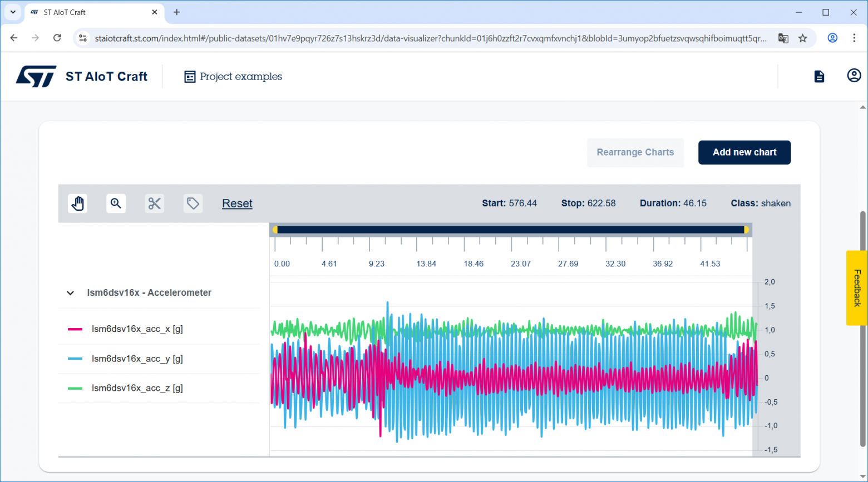Image resolution: width=868 pixels, height=482 pixels.
Task: Click the ST logo
Action: coord(36,77)
